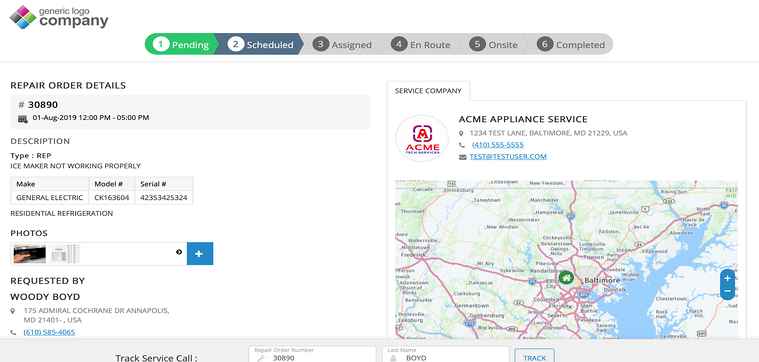Click the calendar icon beside appointment date

coord(22,119)
